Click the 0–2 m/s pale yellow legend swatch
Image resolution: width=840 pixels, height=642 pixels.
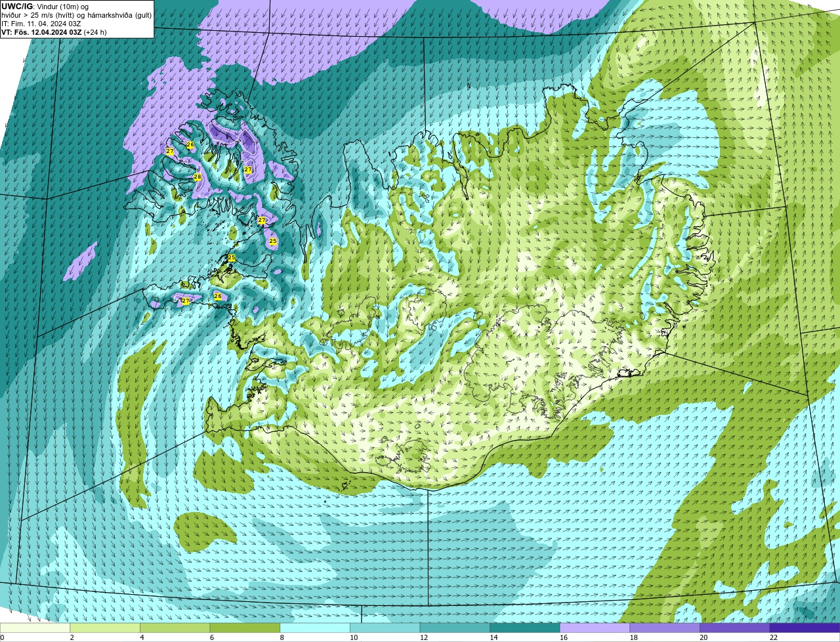click(35, 628)
